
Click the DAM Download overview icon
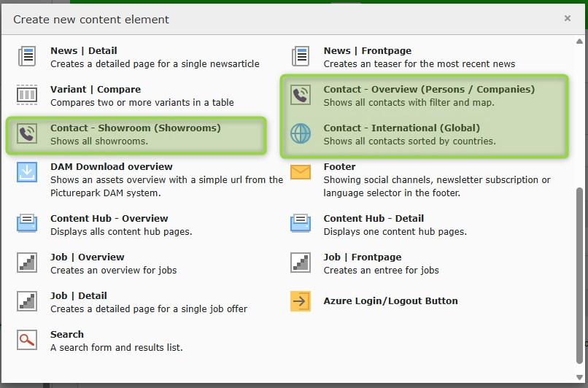[27, 172]
